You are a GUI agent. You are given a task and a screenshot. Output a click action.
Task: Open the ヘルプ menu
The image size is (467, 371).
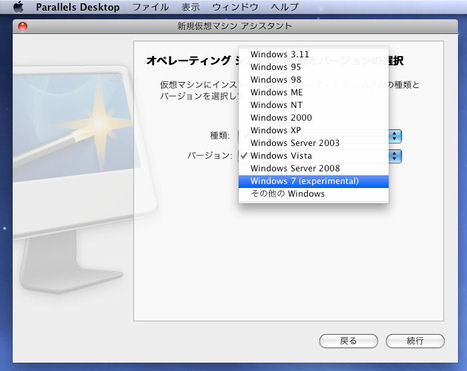284,7
